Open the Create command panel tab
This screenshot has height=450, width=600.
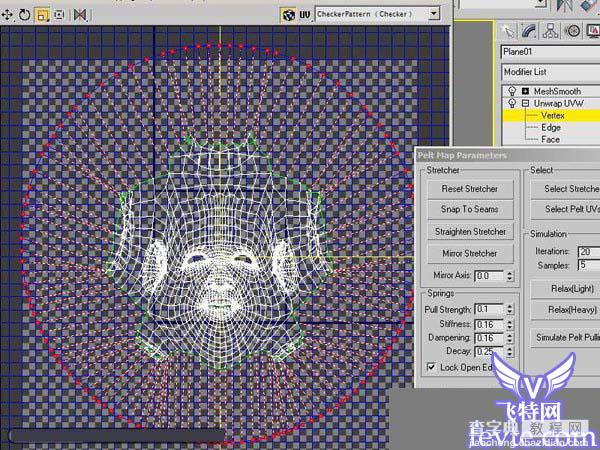click(x=509, y=31)
